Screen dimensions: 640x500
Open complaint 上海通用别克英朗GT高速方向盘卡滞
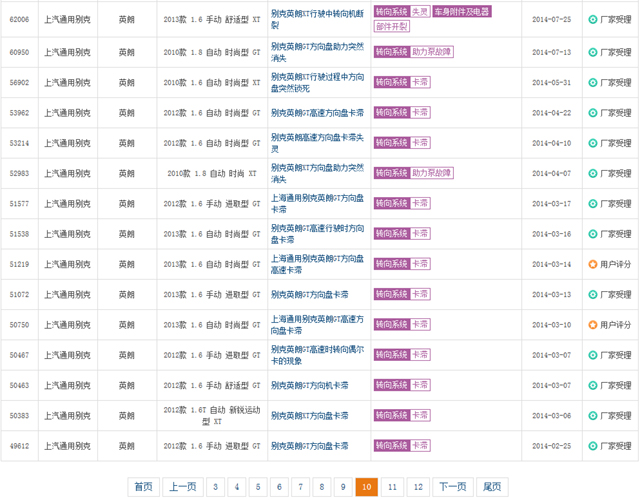click(x=317, y=324)
